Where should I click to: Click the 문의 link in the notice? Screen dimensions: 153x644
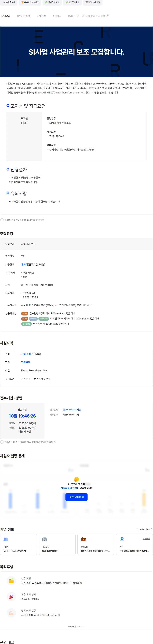pyautogui.click(x=35, y=220)
